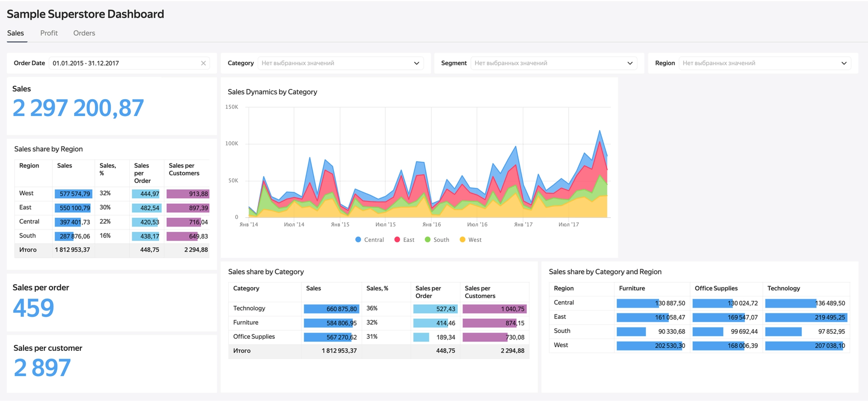Switch to the Profit tab
The height and width of the screenshot is (402, 868).
tap(49, 33)
